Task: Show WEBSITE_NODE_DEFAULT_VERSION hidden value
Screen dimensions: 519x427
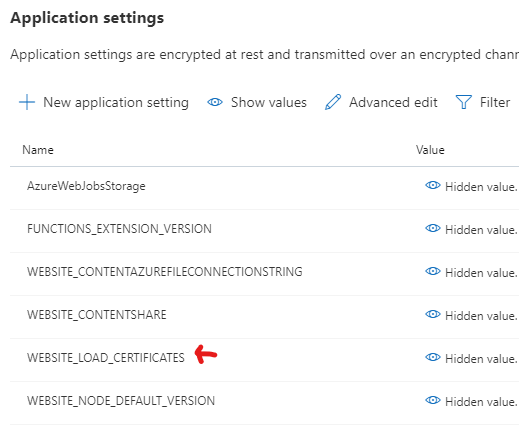Action: [x=433, y=400]
